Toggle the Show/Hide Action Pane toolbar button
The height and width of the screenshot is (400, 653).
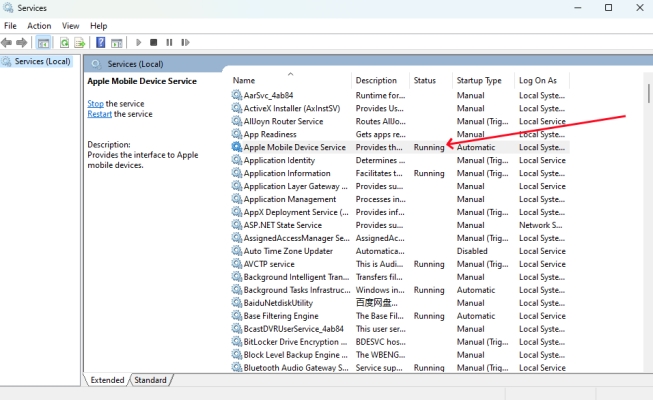coord(117,43)
